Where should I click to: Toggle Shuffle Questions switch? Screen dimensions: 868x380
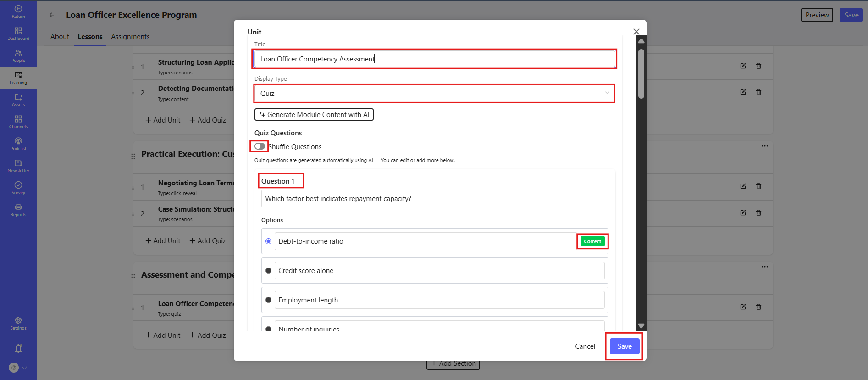(260, 146)
